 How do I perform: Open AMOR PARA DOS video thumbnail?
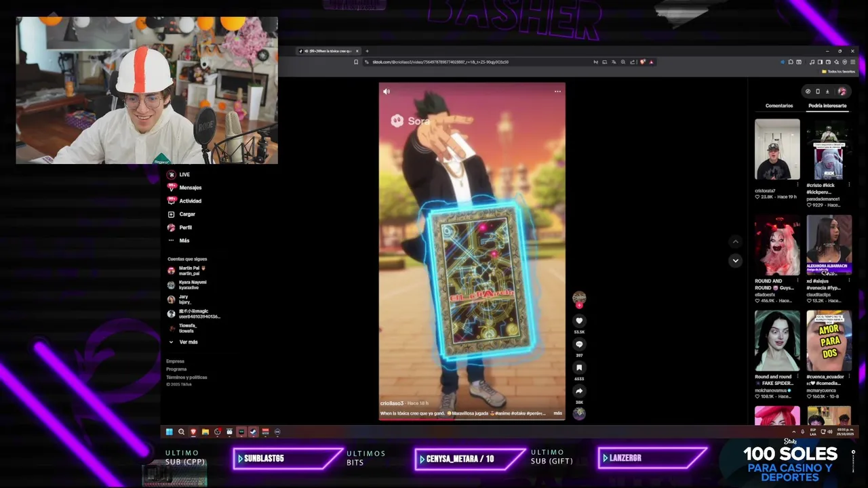tap(829, 341)
